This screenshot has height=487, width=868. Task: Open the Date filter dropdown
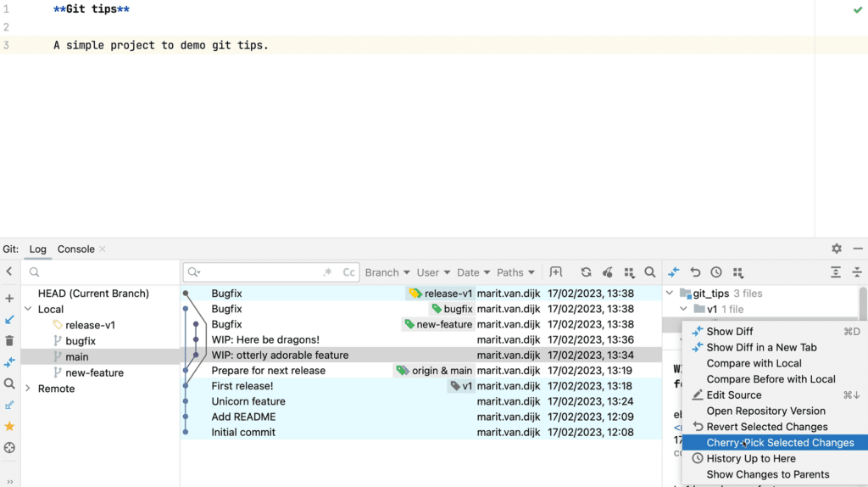point(473,272)
